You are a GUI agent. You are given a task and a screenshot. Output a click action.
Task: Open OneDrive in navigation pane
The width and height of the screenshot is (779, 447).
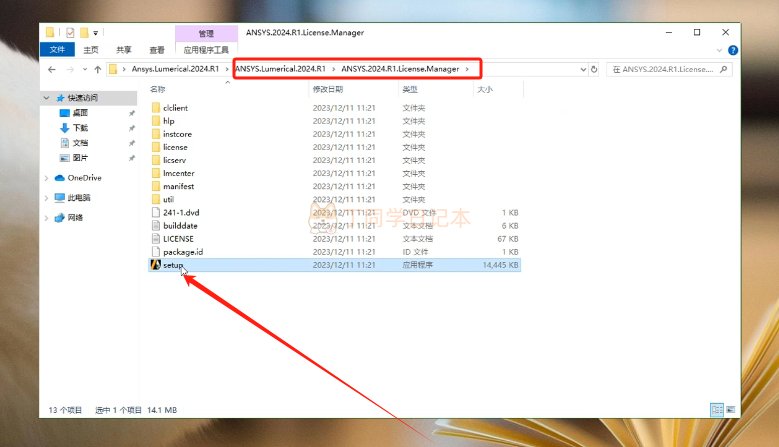point(84,178)
